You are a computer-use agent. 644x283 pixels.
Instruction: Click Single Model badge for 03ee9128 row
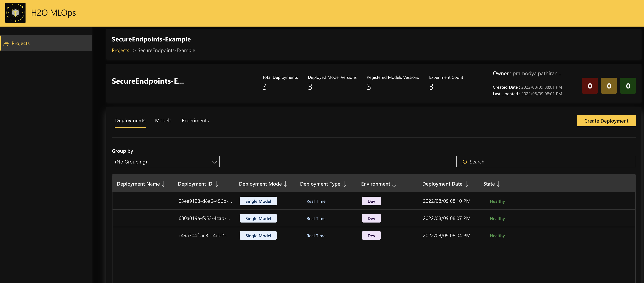[x=258, y=201]
